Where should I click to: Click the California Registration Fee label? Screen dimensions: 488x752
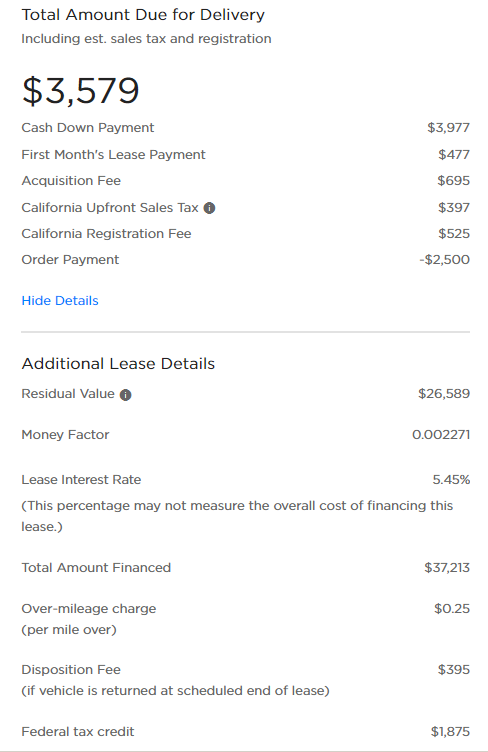[106, 234]
